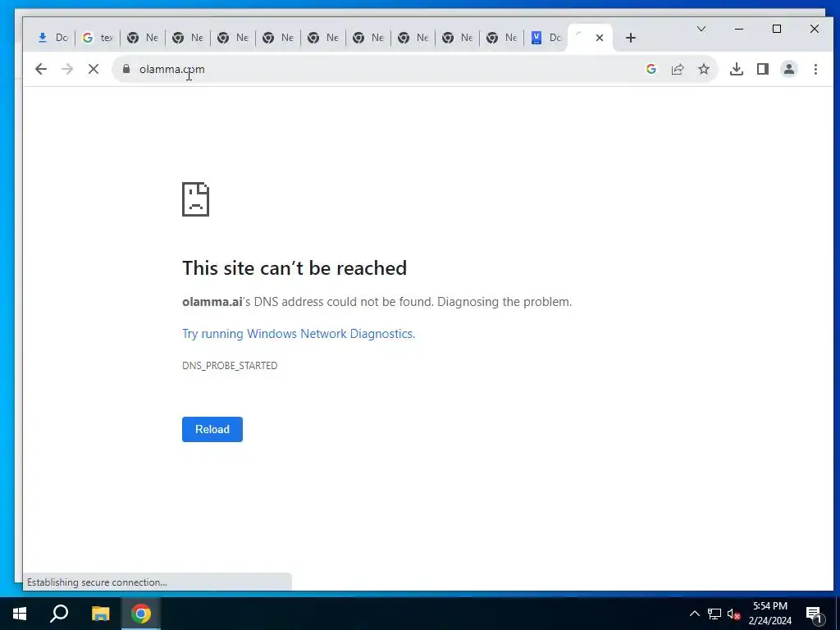Click the olamma.ai DNS error message
840x630 pixels.
(377, 302)
